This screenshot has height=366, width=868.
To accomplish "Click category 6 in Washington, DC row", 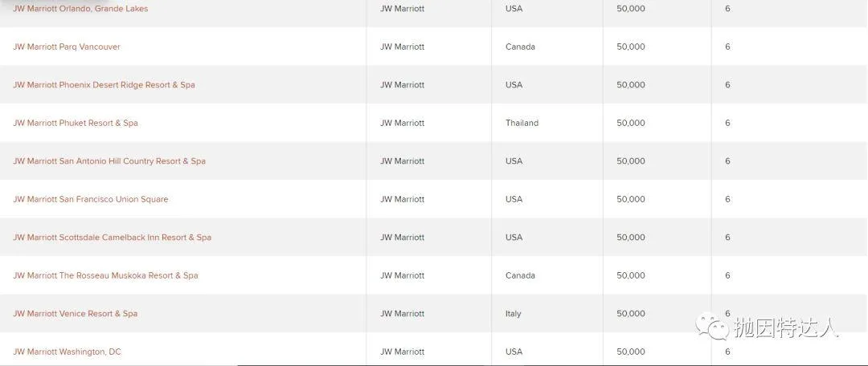I will pyautogui.click(x=727, y=352).
